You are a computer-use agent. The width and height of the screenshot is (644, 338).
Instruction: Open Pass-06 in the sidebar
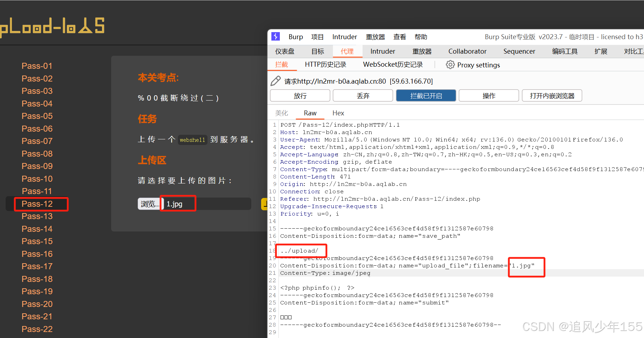click(37, 128)
